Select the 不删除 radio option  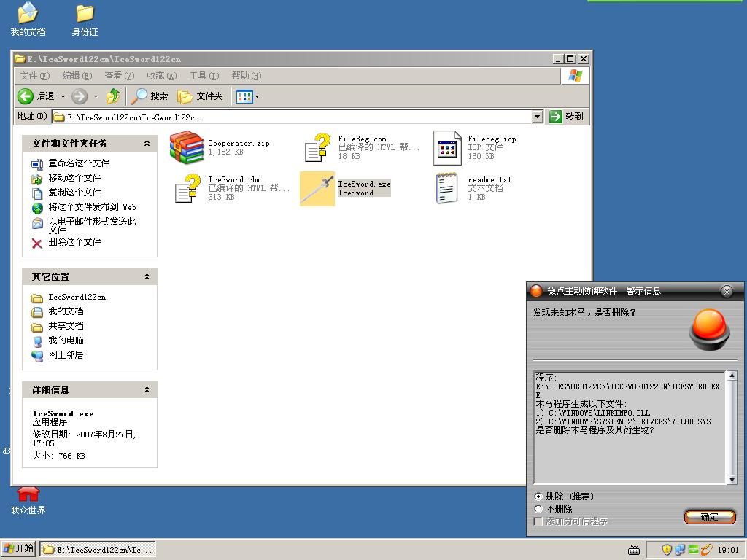pyautogui.click(x=539, y=509)
